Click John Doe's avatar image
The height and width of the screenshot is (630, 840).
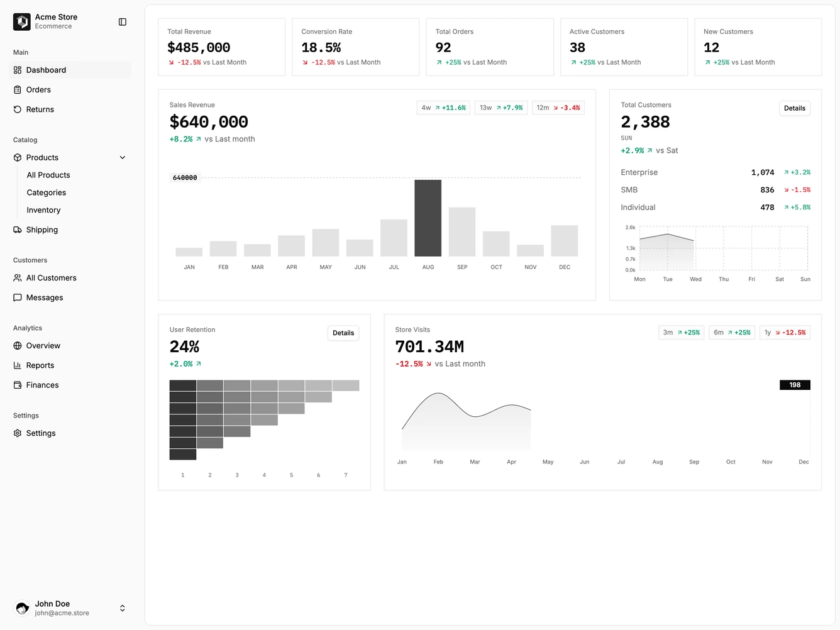pos(22,608)
